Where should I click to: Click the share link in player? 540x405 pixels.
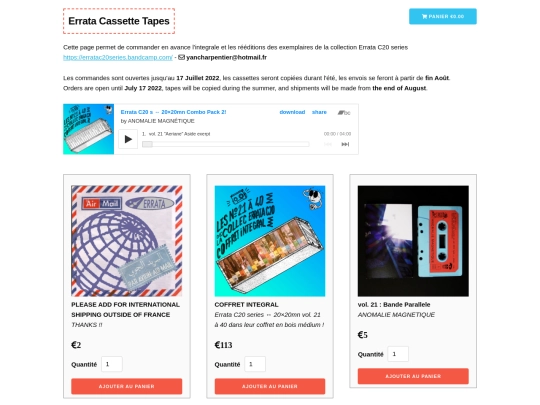(x=319, y=112)
